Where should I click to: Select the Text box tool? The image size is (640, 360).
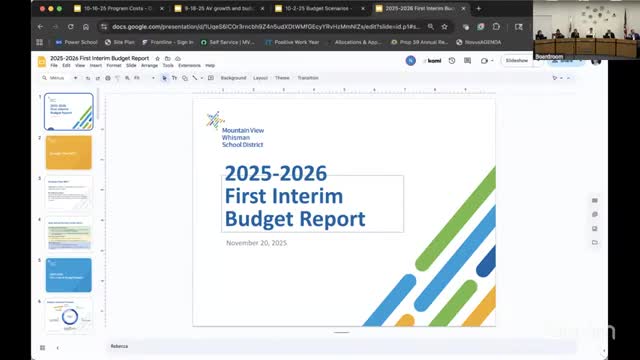pos(175,78)
